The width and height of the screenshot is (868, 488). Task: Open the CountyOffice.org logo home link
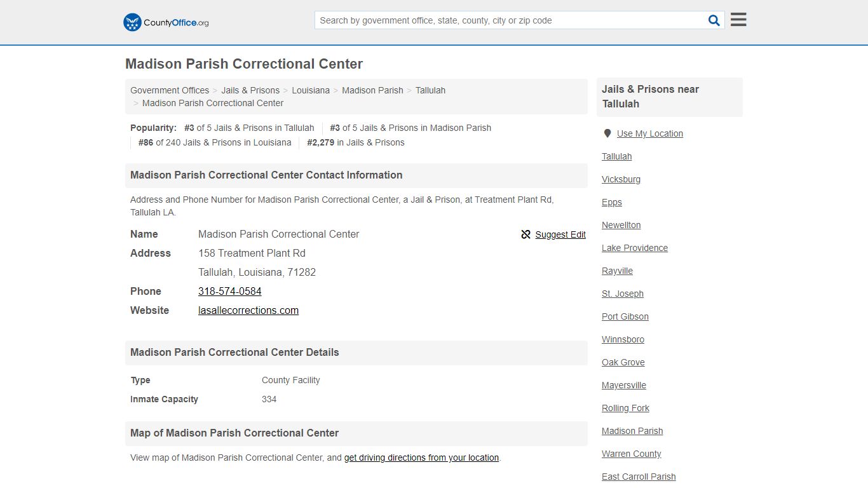166,22
